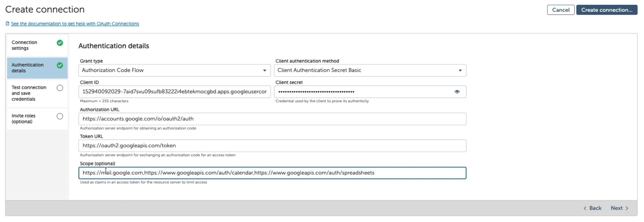Cancel the connection creation
This screenshot has height=222, width=644.
click(560, 10)
